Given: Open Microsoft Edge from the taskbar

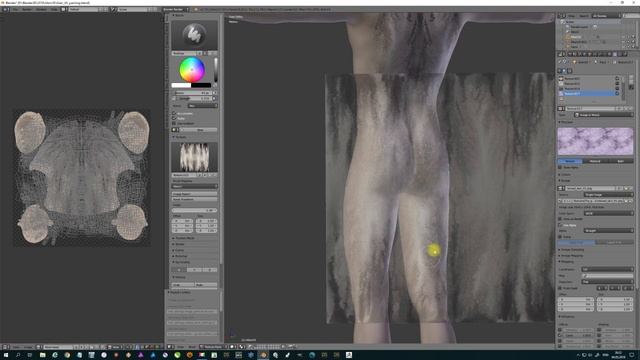Looking at the screenshot, I should (55, 355).
